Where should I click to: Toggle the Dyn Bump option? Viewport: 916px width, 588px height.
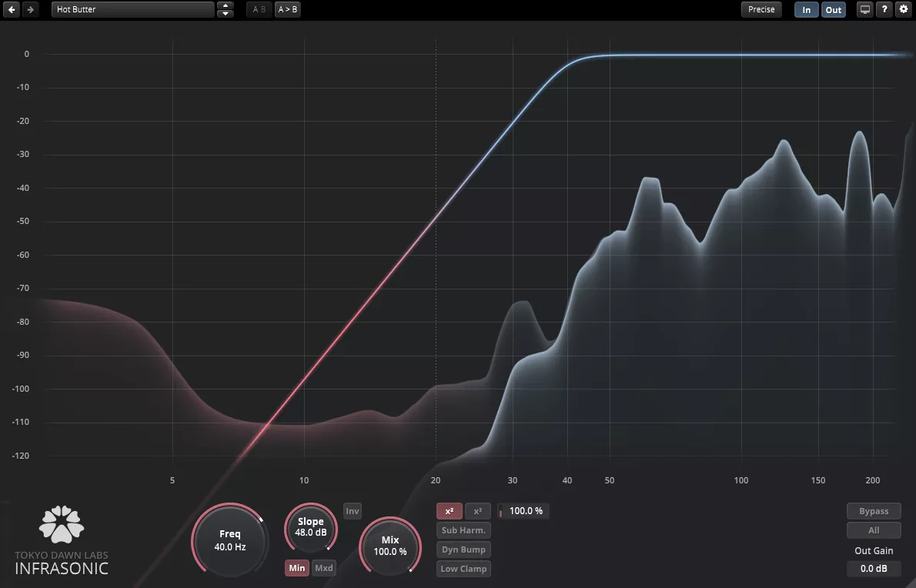point(463,550)
